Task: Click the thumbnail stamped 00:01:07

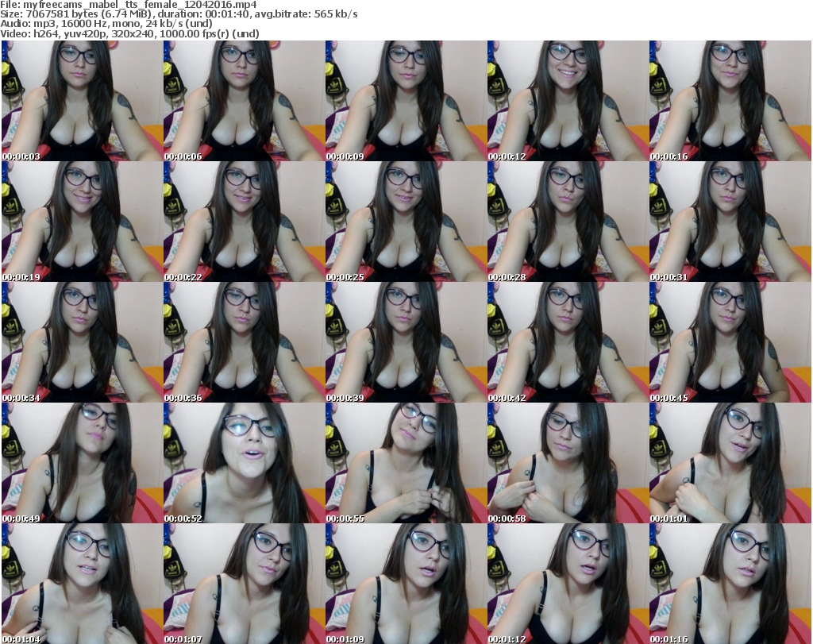Action: click(x=245, y=584)
